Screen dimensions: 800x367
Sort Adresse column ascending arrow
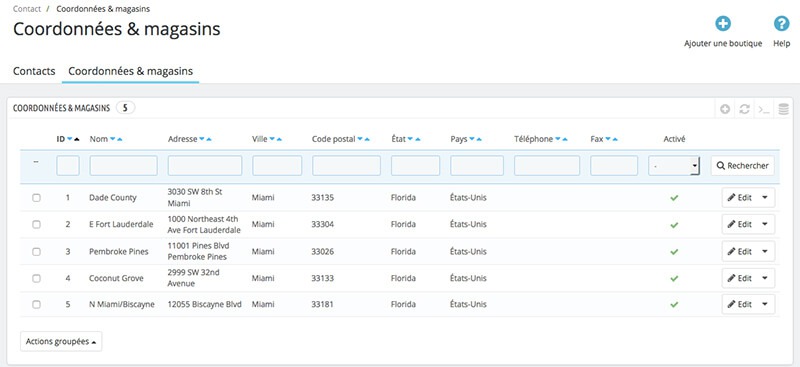(x=209, y=139)
